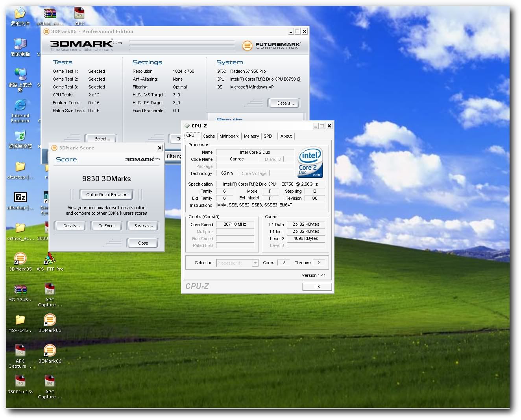The image size is (521, 420).
Task: Click the Code Name field showing Conroe
Action: coord(237,159)
